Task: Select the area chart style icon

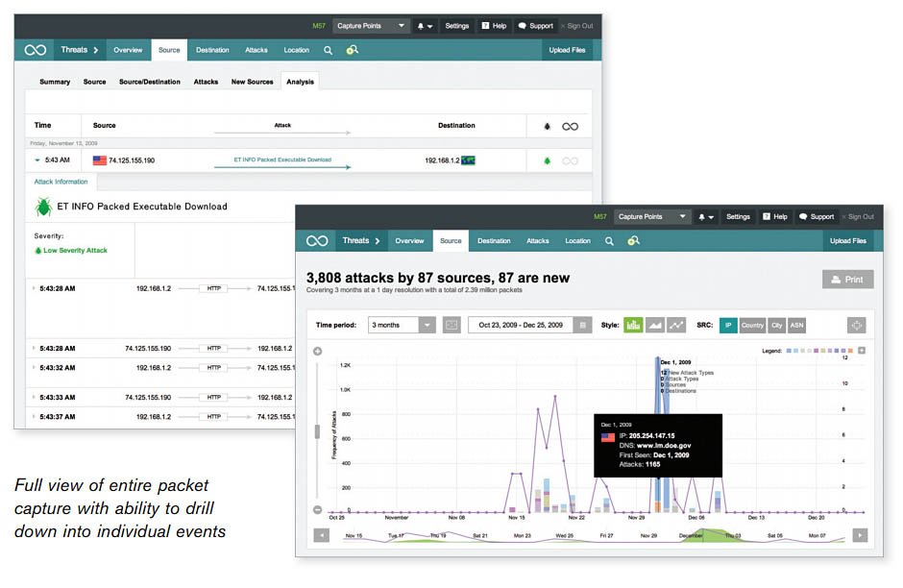Action: 656,326
